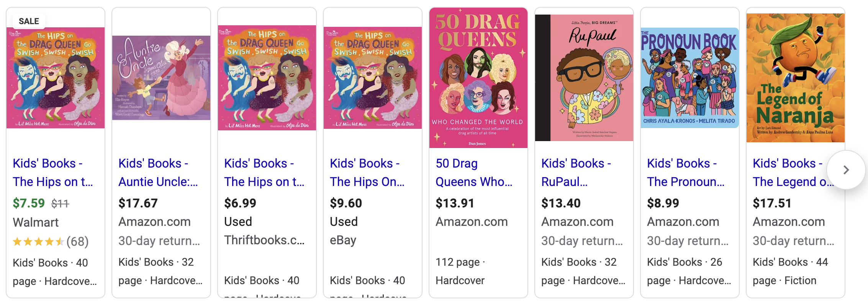Click the $17.51 price on Naranja listing
The image size is (868, 306).
(x=772, y=203)
